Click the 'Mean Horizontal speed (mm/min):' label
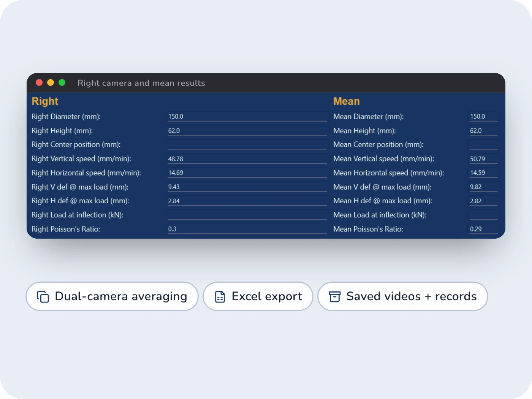532x399 pixels. [x=389, y=173]
